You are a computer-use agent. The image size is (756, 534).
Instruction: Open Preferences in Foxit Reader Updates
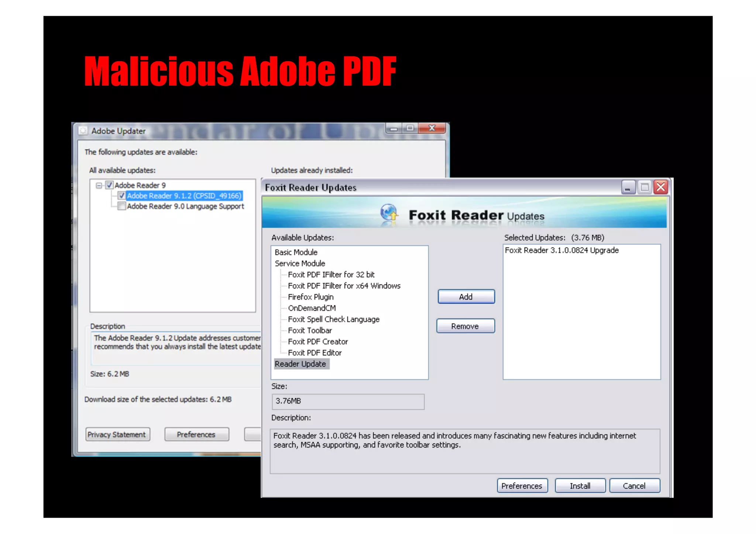coord(522,486)
